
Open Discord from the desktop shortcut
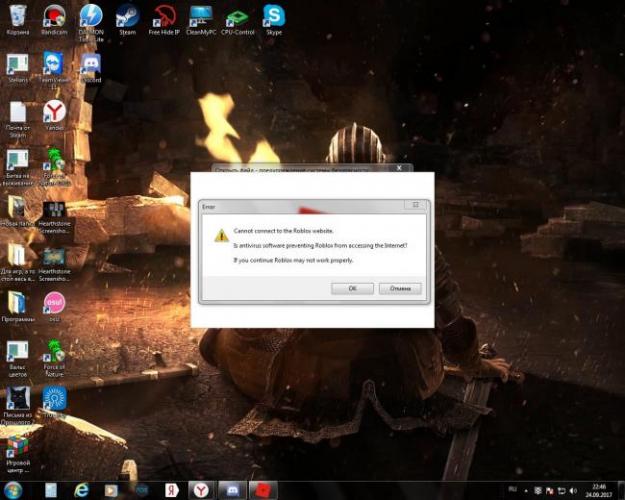tap(91, 67)
